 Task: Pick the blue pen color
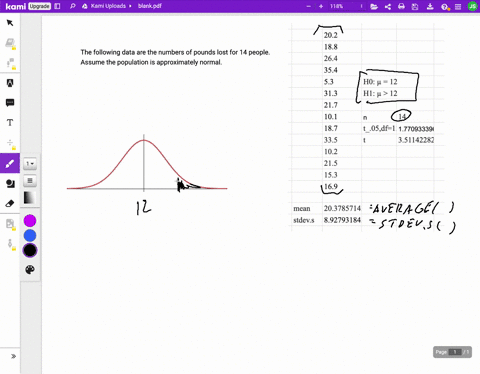point(30,236)
